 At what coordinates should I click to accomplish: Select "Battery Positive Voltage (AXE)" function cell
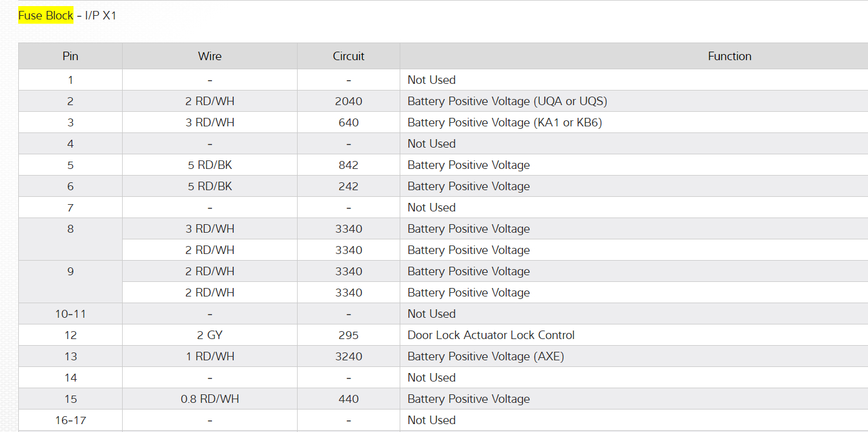click(x=486, y=357)
